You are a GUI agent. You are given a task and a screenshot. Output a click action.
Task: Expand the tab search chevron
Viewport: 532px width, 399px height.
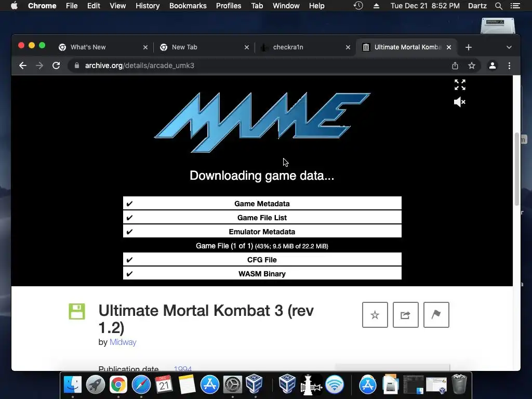pyautogui.click(x=509, y=47)
